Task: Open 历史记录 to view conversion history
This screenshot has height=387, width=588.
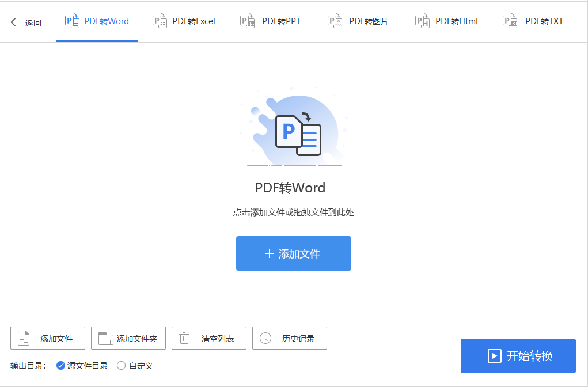Action: (x=289, y=338)
